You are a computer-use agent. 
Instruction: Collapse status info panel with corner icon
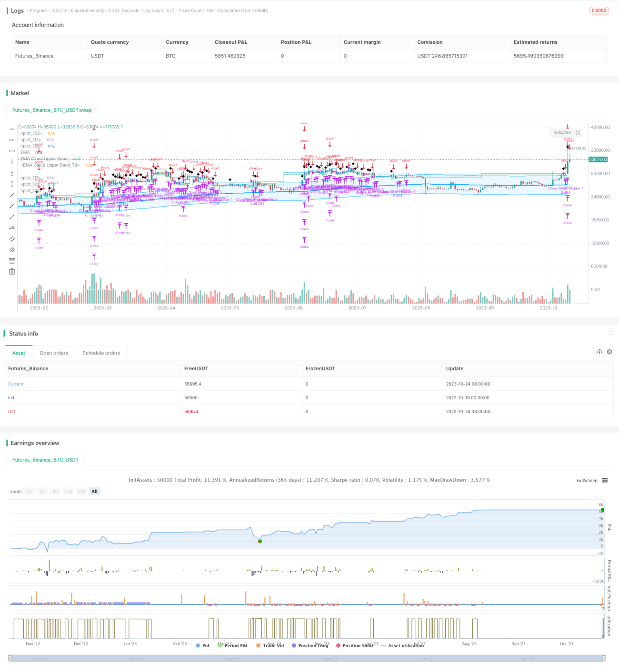click(611, 333)
